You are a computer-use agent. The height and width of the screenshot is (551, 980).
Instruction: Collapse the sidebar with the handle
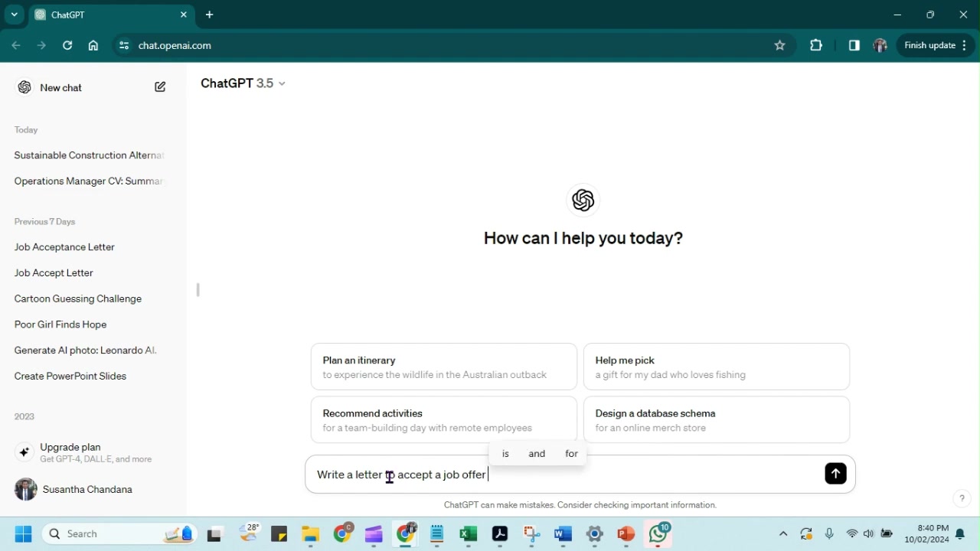click(x=198, y=290)
